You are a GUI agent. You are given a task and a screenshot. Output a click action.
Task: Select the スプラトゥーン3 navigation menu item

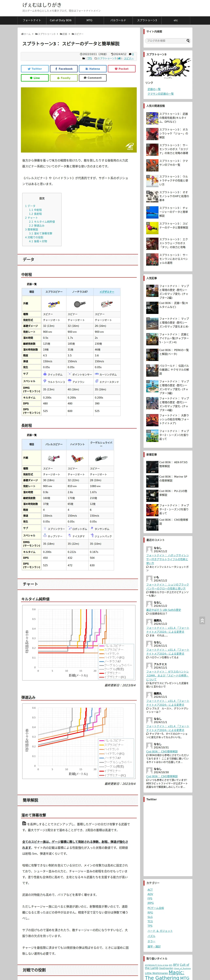[147, 21]
